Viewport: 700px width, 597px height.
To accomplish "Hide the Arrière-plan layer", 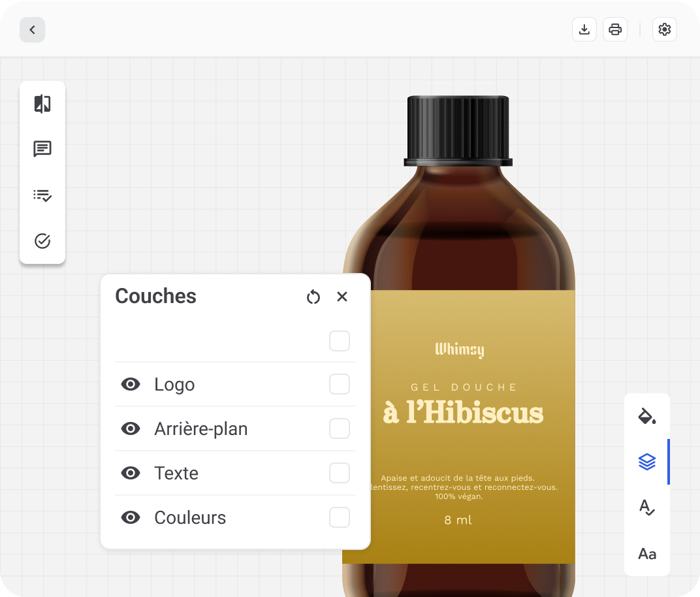I will 131,429.
